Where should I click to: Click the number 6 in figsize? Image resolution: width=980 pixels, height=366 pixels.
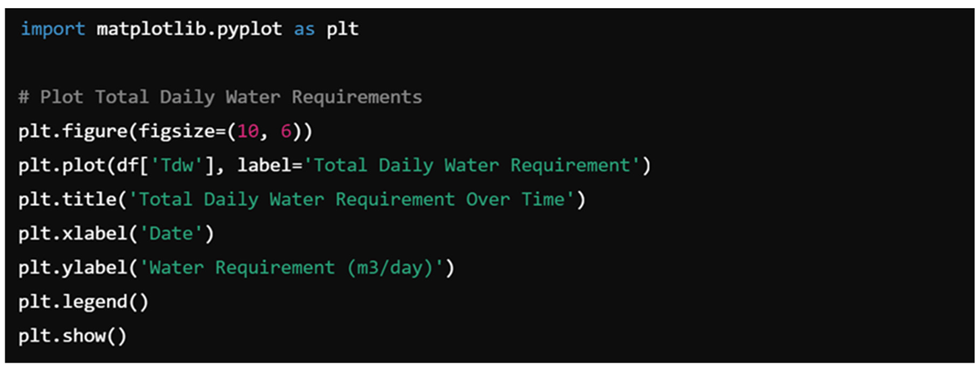286,131
